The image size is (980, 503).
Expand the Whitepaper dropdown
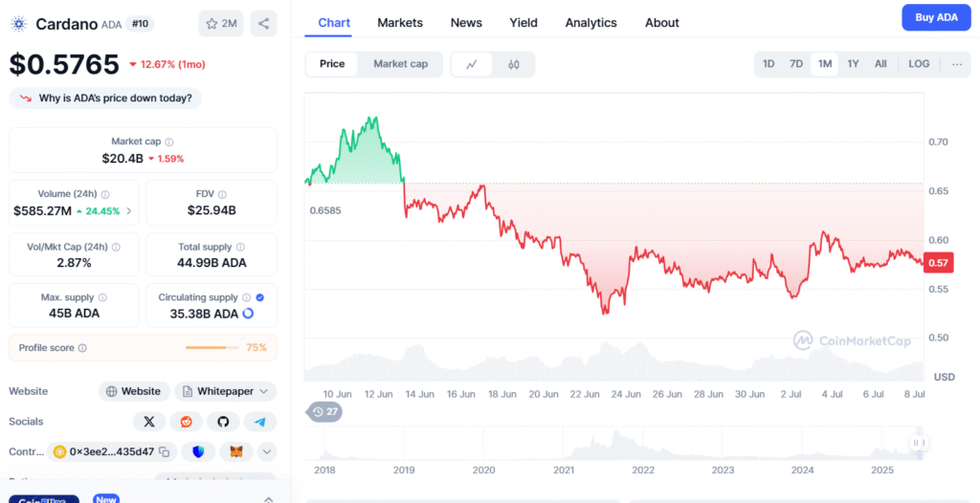coord(226,391)
